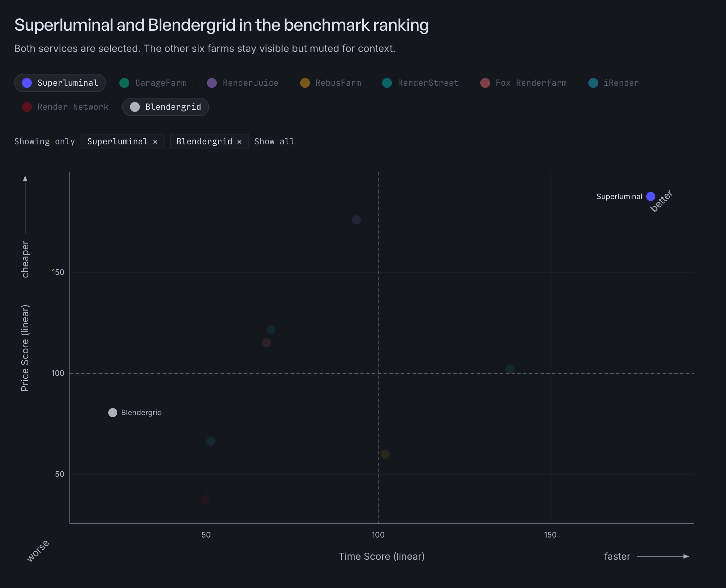Viewport: 726px width, 588px height.
Task: Click the muted Fox Renderfarm point
Action: pyautogui.click(x=267, y=342)
